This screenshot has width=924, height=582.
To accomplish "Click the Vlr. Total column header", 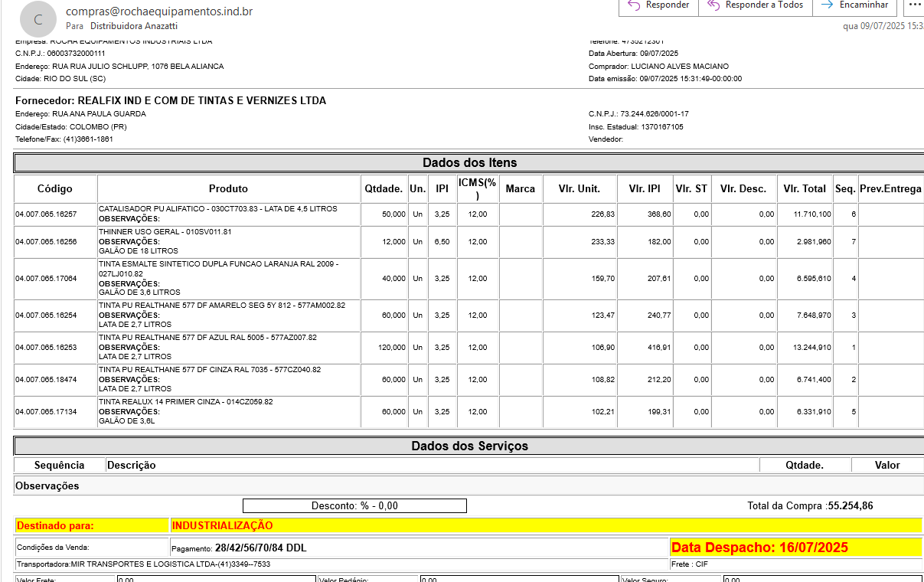I will (805, 188).
